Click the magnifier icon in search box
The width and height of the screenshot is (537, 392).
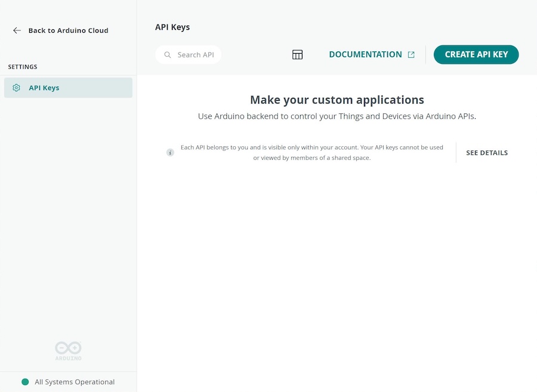[168, 55]
